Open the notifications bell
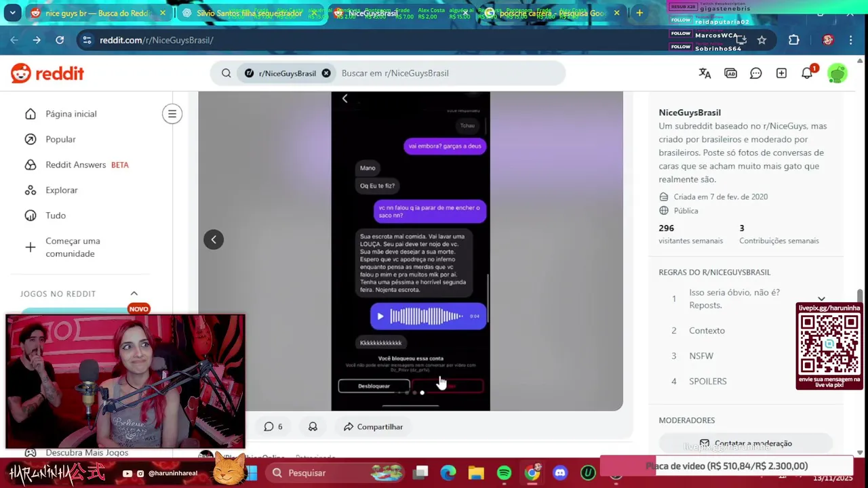The image size is (868, 488). coord(807,73)
